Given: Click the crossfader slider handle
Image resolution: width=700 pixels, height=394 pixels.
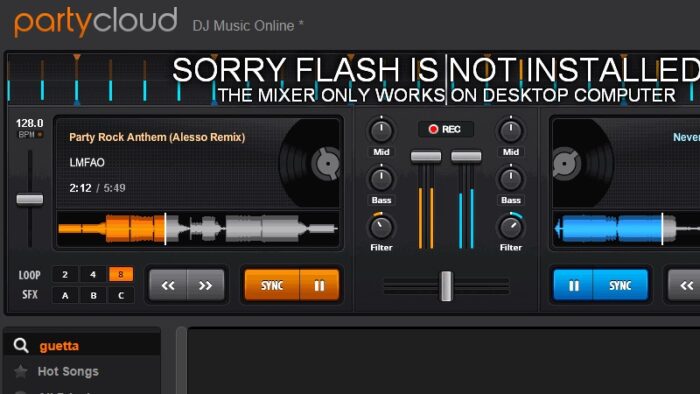Looking at the screenshot, I should tap(446, 286).
